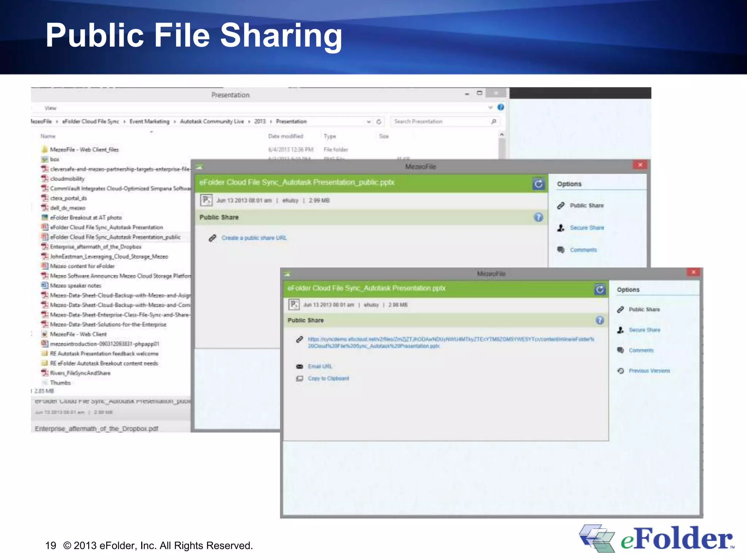Click the Public Share link icon in the upper Options panel

coord(561,206)
